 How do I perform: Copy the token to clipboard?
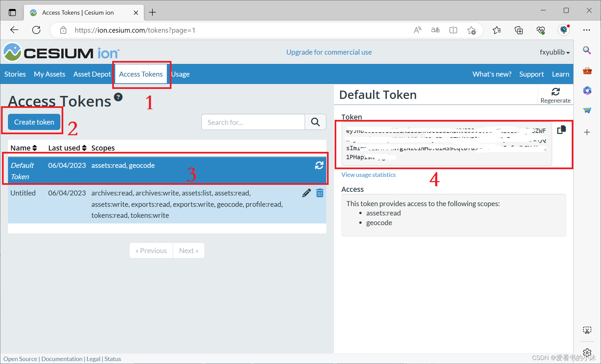tap(561, 130)
